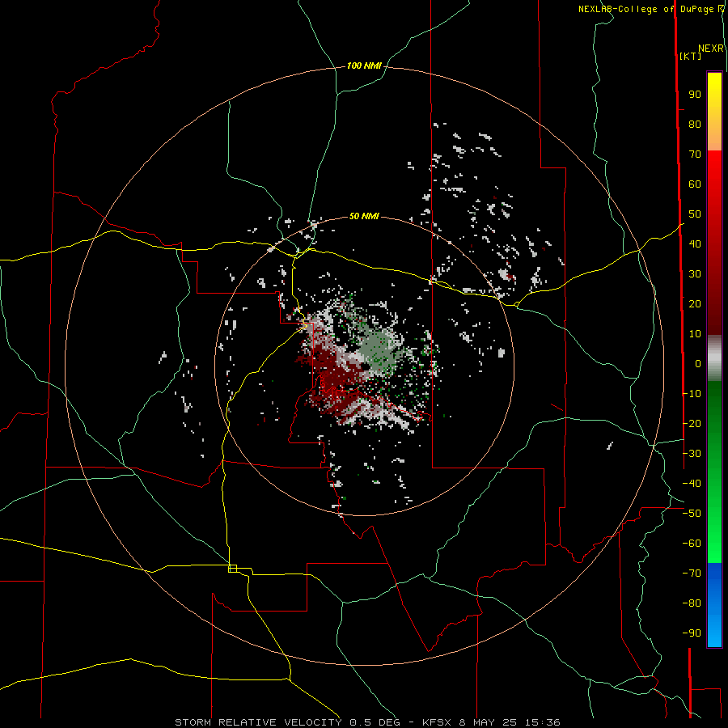
Task: Click the 50 NMI range ring label
Action: [364, 216]
